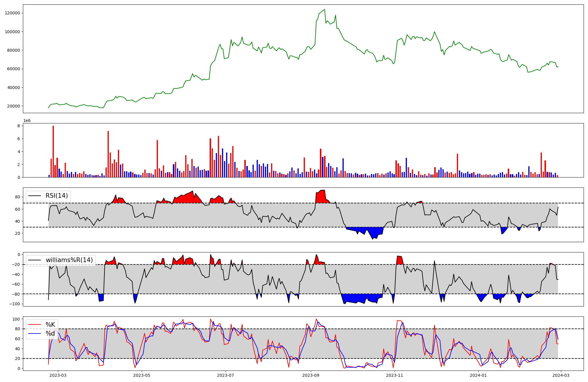Image resolution: width=588 pixels, height=382 pixels.
Task: Click the %d legend label
Action: pyautogui.click(x=50, y=334)
